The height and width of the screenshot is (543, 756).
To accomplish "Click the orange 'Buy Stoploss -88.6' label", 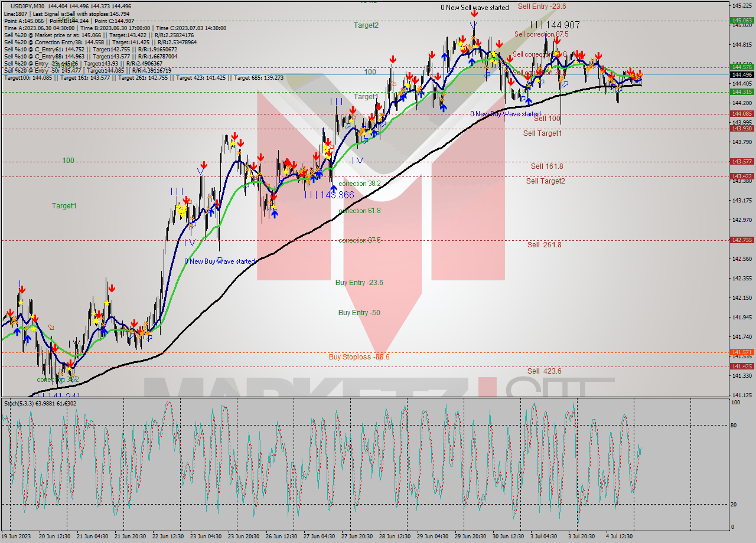I will point(359,356).
